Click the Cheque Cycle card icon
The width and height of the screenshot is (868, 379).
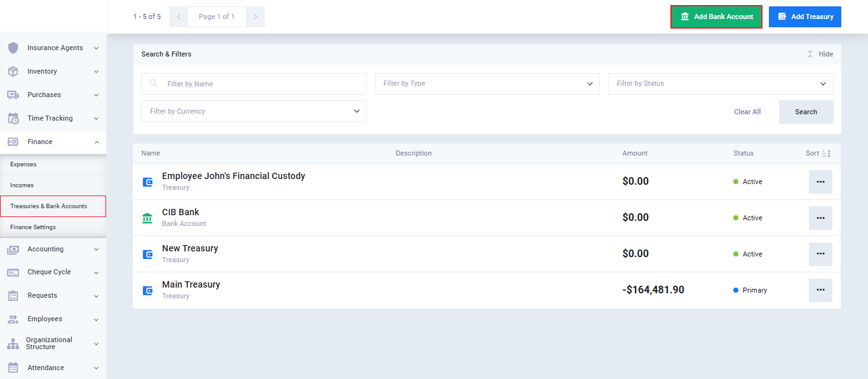pyautogui.click(x=13, y=272)
